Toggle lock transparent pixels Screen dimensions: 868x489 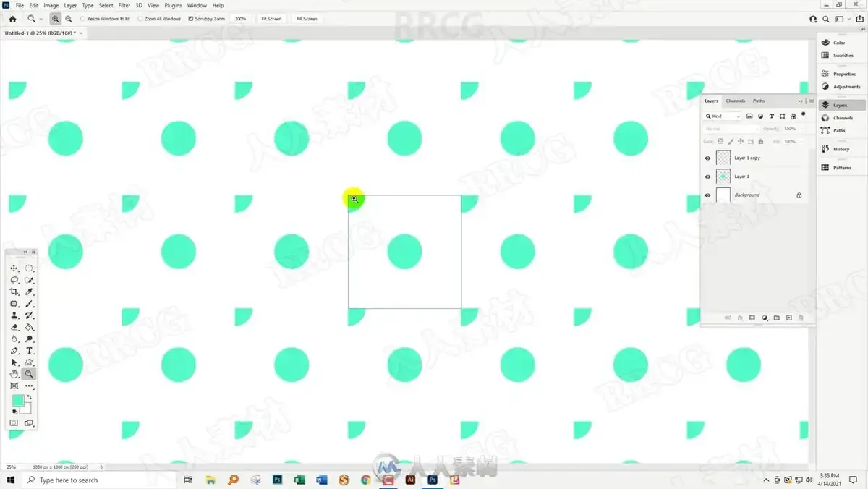(720, 141)
